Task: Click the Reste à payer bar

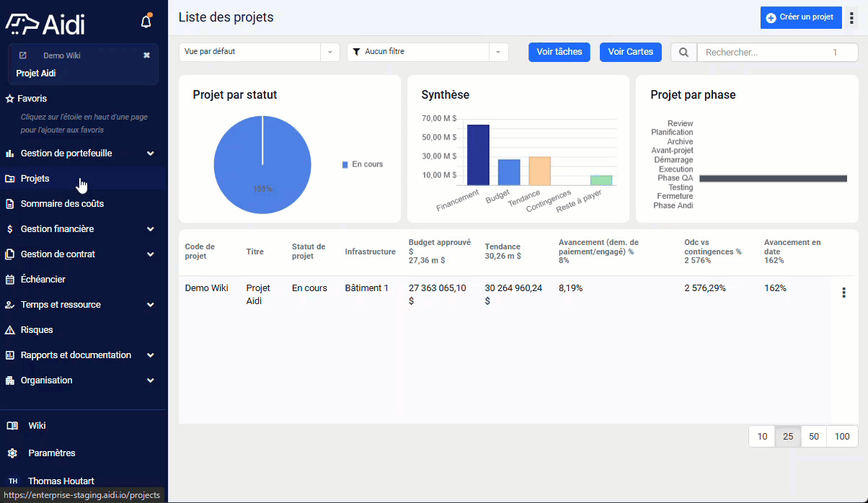Action: (x=601, y=180)
